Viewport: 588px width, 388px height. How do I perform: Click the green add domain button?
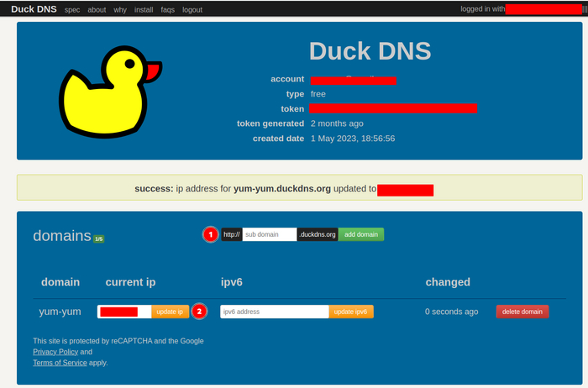[x=361, y=234]
